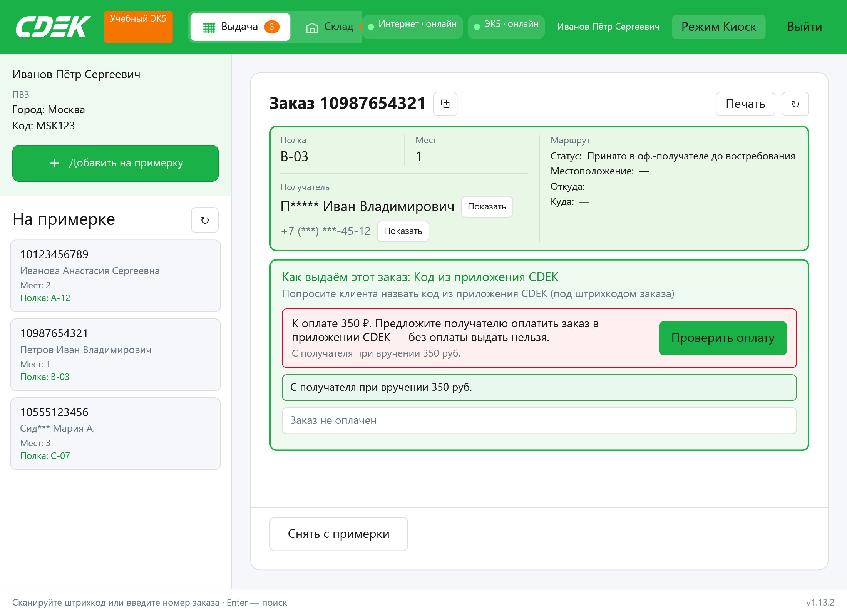
Task: Click the Учебный ЭК5 badge
Action: coord(138,27)
